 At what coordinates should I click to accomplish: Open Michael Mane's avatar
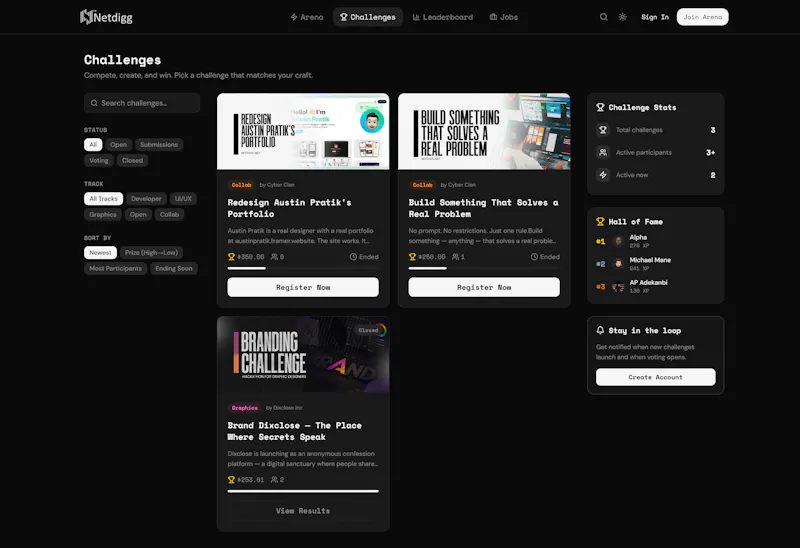pyautogui.click(x=618, y=264)
